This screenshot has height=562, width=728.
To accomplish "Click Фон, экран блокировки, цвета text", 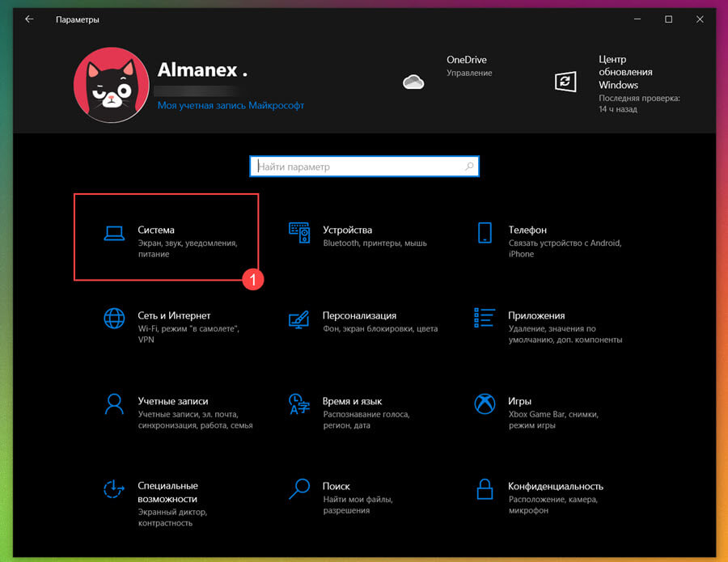I will [380, 328].
